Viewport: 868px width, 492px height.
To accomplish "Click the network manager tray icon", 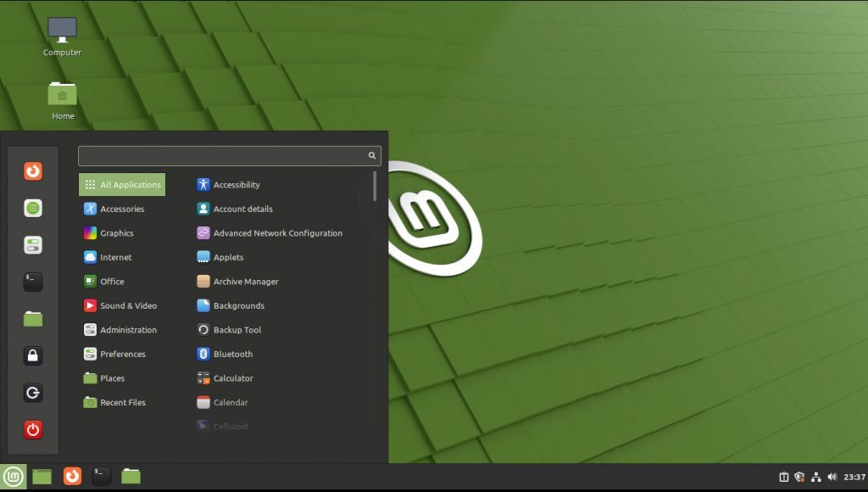I will [816, 477].
